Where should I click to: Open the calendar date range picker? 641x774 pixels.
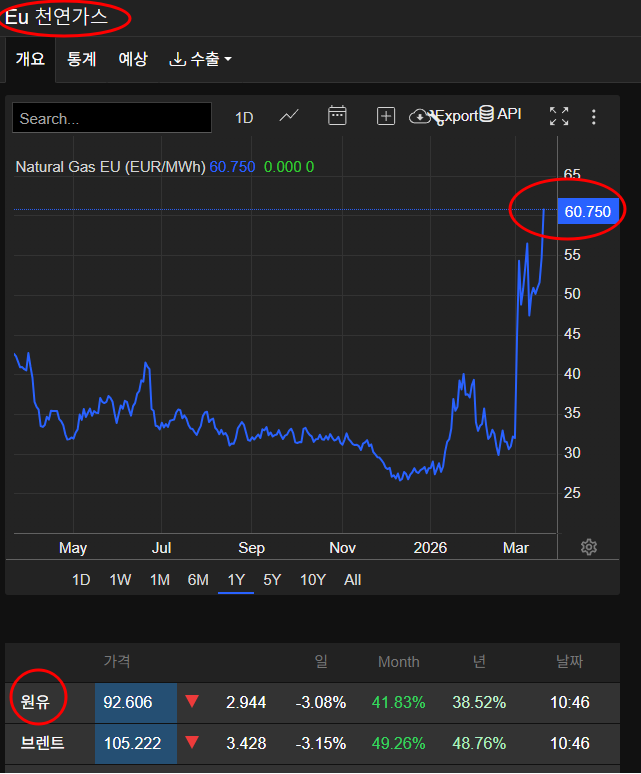pyautogui.click(x=337, y=116)
